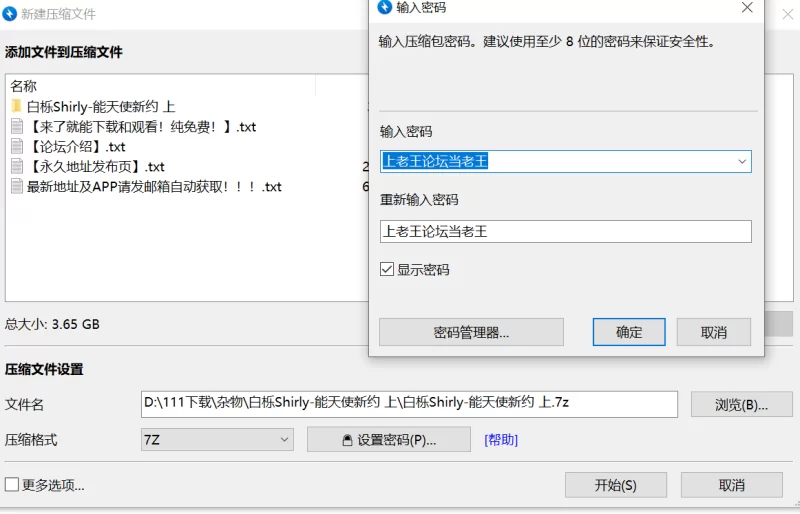Open the [帮助] link
This screenshot has height=514, width=800.
click(501, 439)
